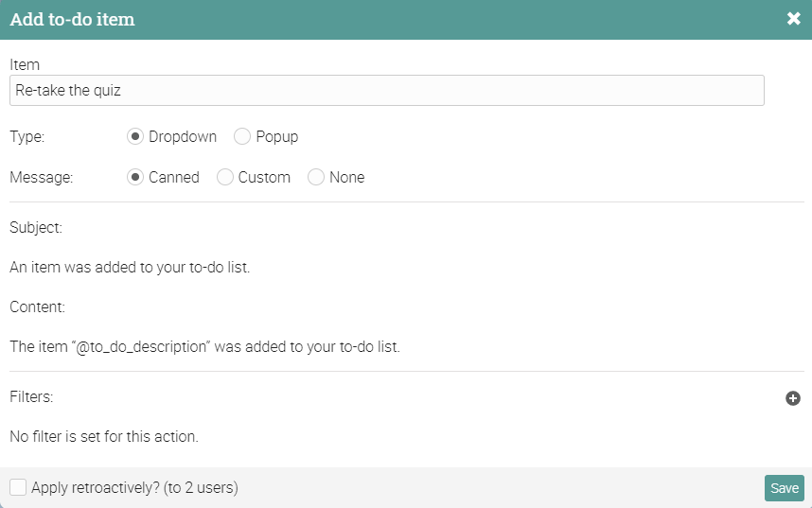Select the Dropdown type radio button

[135, 137]
